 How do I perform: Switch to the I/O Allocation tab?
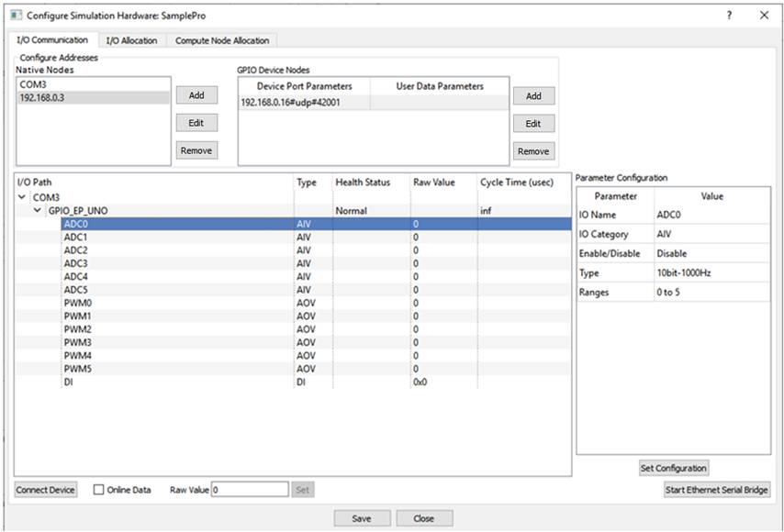click(131, 40)
